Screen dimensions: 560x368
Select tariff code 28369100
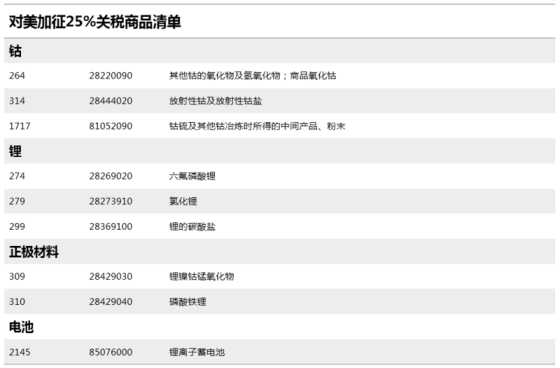coord(111,227)
